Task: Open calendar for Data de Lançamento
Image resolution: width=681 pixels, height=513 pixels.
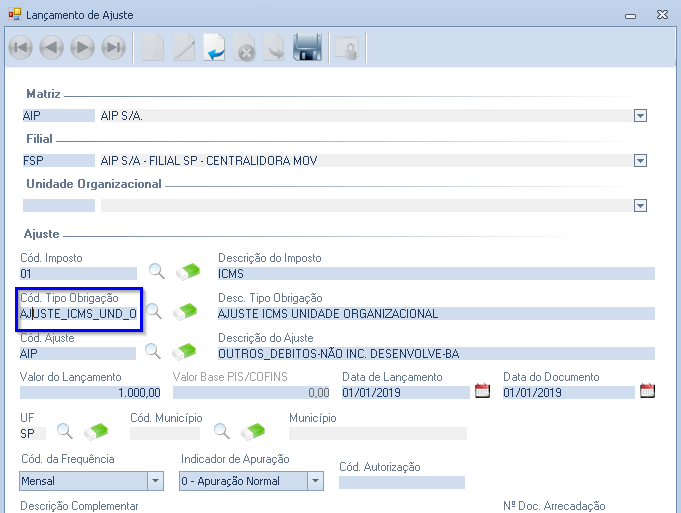Action: click(x=483, y=391)
